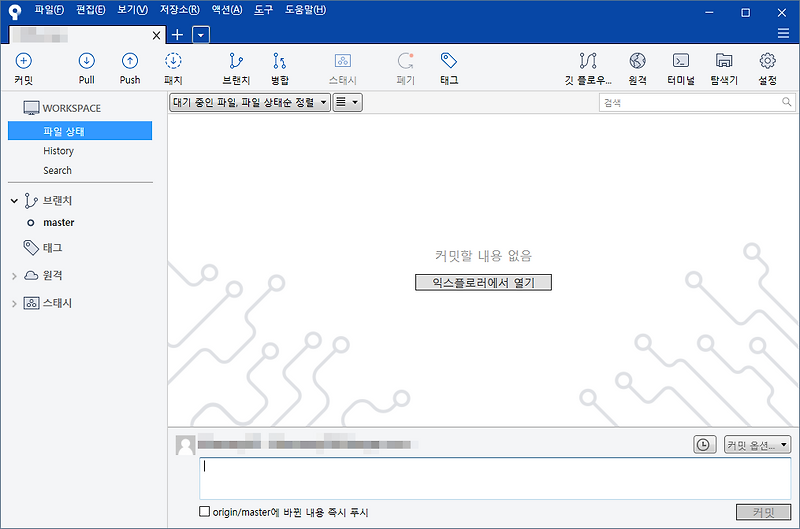This screenshot has height=529, width=800.
Task: Open the tab list dropdown arrow
Action: pyautogui.click(x=201, y=35)
